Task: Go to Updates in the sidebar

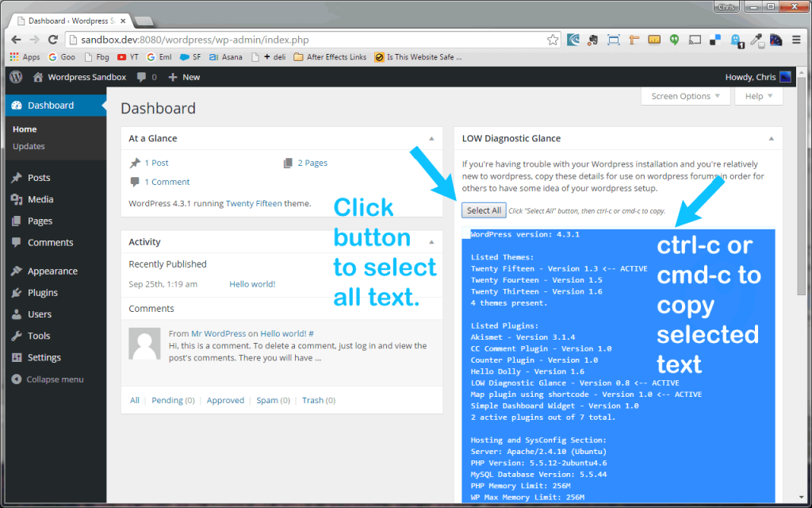Action: click(x=29, y=146)
